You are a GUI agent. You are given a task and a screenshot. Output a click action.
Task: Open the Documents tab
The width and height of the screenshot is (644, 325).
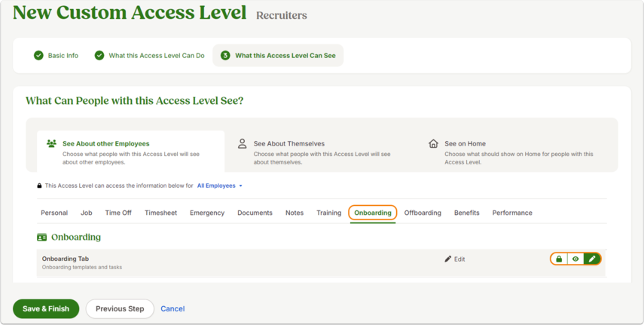(x=255, y=213)
